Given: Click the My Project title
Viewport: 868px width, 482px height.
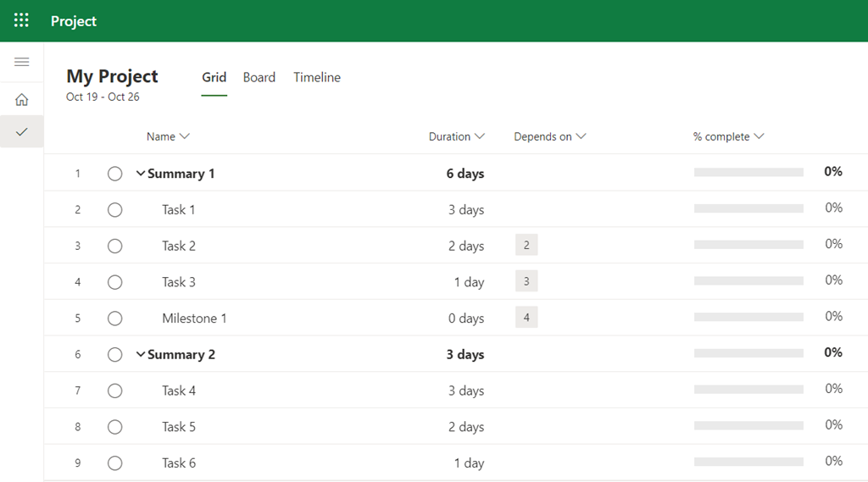Looking at the screenshot, I should pyautogui.click(x=112, y=76).
